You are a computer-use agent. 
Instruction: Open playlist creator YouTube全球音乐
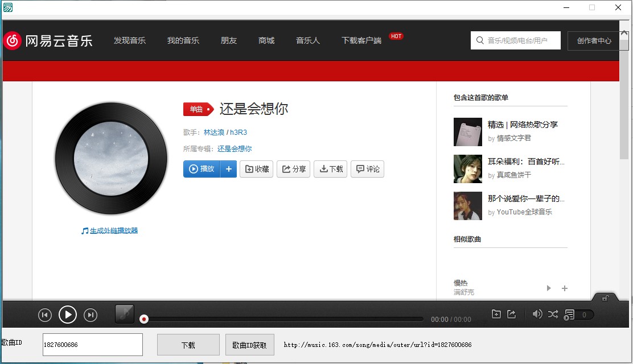click(524, 212)
